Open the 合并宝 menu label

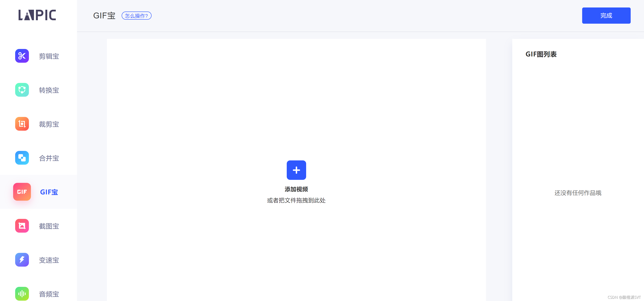point(49,158)
